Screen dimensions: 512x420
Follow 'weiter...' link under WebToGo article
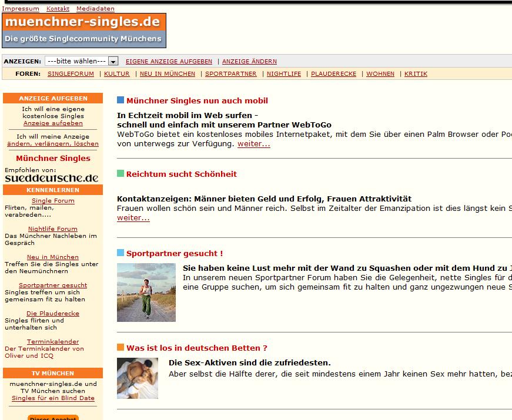(x=254, y=144)
